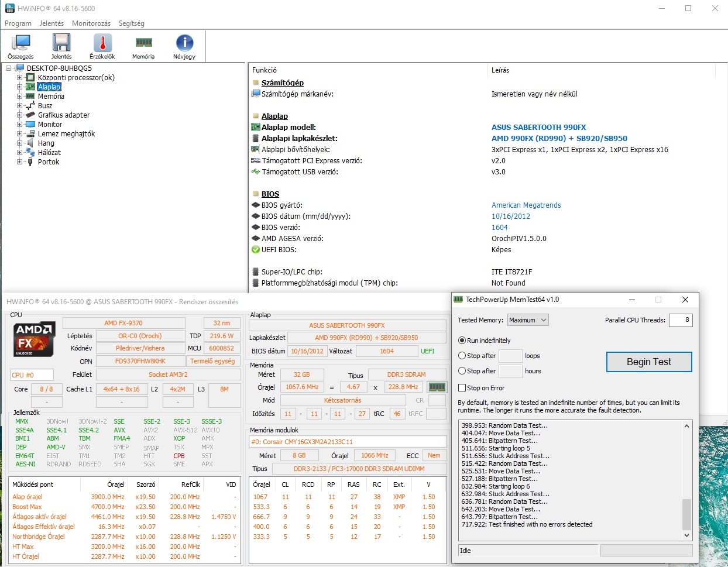Click the Alaplap motherboard tree icon
728x567 pixels.
pyautogui.click(x=30, y=87)
